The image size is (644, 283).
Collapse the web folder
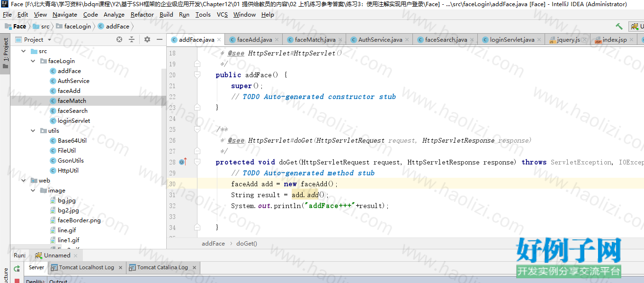click(23, 181)
